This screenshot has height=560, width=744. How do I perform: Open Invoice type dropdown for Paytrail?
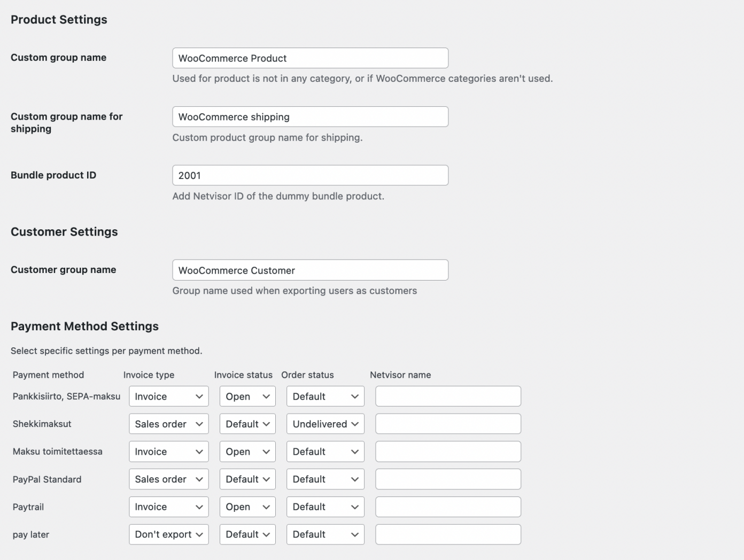click(168, 507)
